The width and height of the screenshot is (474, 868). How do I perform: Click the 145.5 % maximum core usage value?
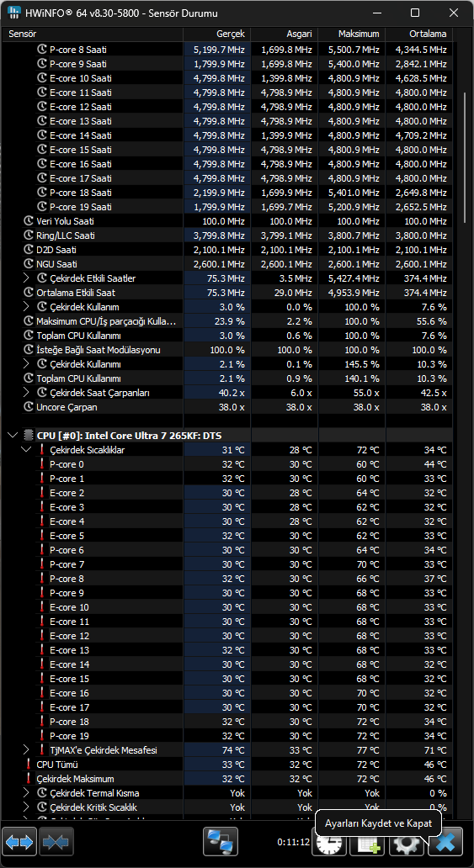click(x=363, y=364)
